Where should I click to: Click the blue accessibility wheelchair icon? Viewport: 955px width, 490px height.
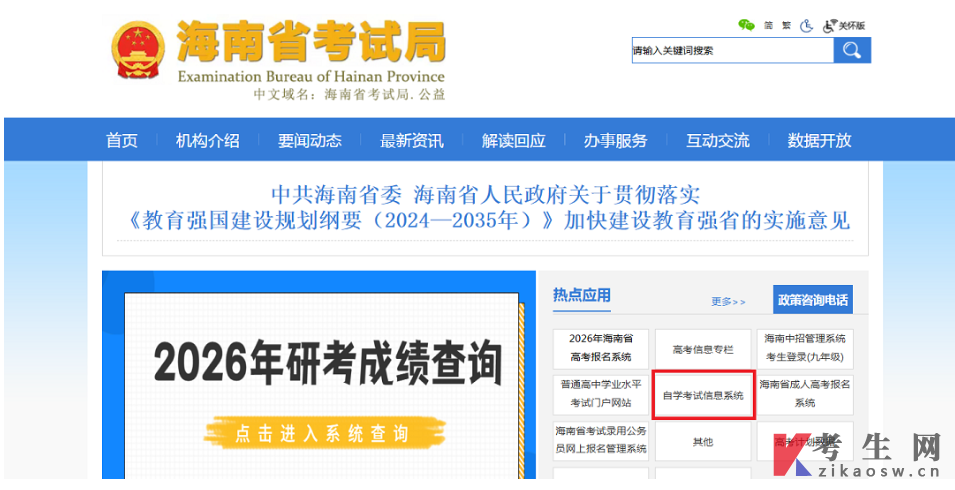pos(806,26)
